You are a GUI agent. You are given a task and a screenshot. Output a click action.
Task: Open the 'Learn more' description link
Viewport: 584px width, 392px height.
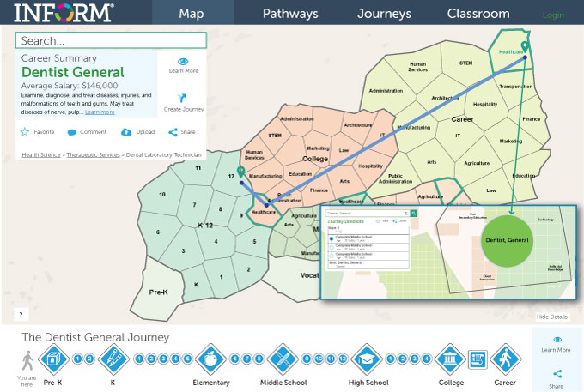click(x=100, y=112)
